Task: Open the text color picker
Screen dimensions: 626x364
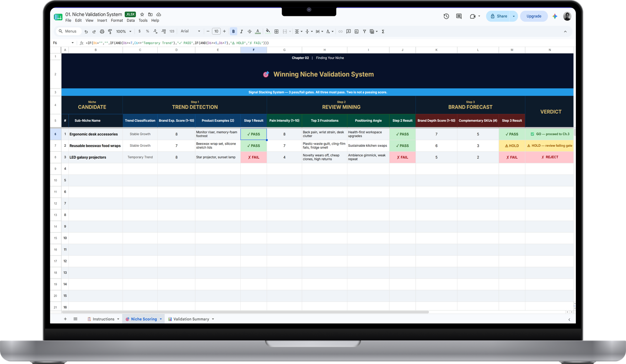Action: click(x=258, y=31)
